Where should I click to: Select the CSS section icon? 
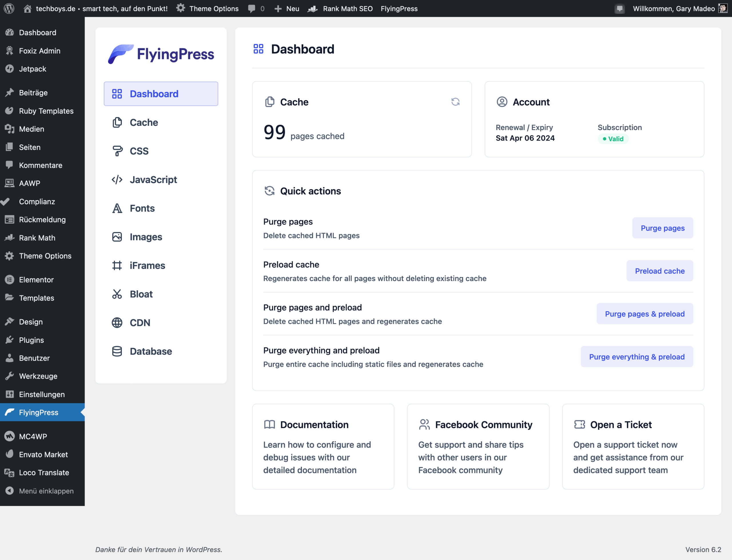[x=117, y=151]
